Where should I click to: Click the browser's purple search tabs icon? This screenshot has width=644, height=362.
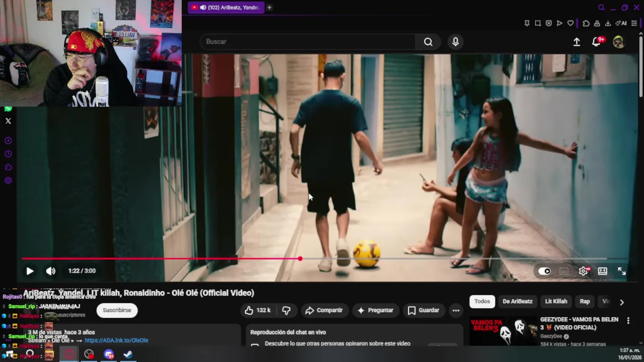pos(601,8)
